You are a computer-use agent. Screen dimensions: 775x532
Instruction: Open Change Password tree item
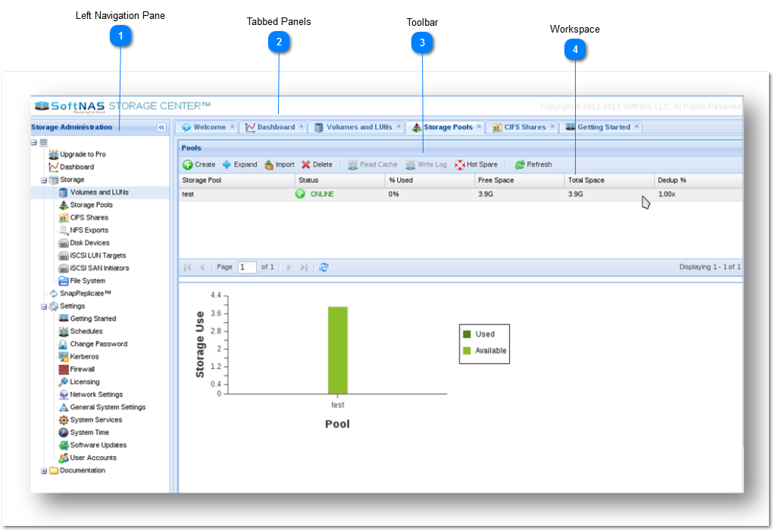(x=93, y=344)
